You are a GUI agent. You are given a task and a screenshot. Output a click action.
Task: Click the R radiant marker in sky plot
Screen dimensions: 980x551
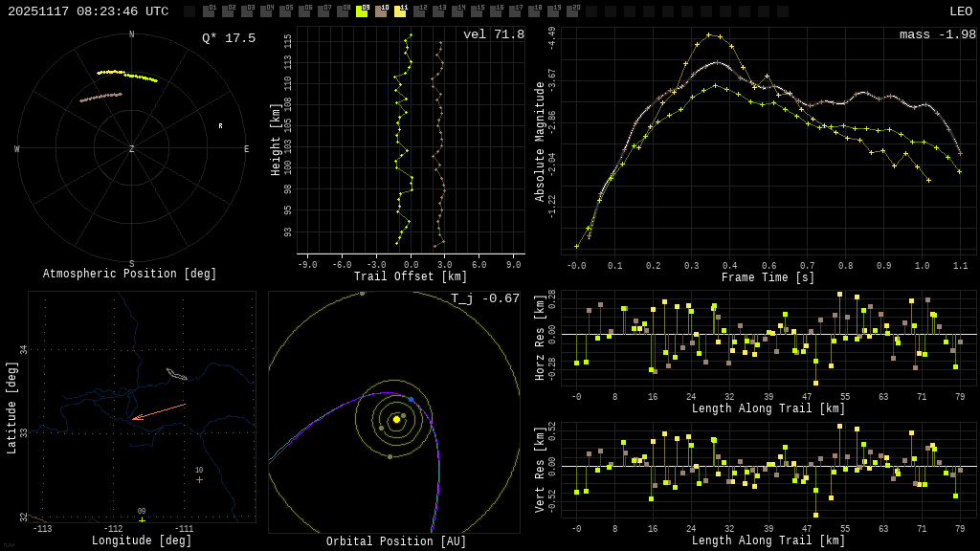click(220, 126)
